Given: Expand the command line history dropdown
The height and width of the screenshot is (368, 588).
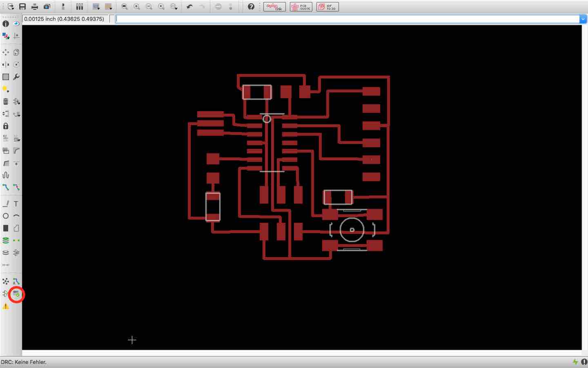Looking at the screenshot, I should (x=583, y=19).
